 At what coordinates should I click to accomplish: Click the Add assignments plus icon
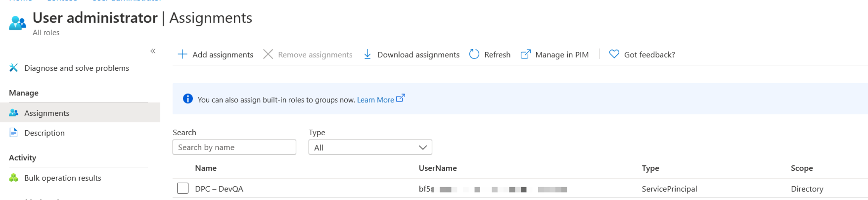coord(183,54)
